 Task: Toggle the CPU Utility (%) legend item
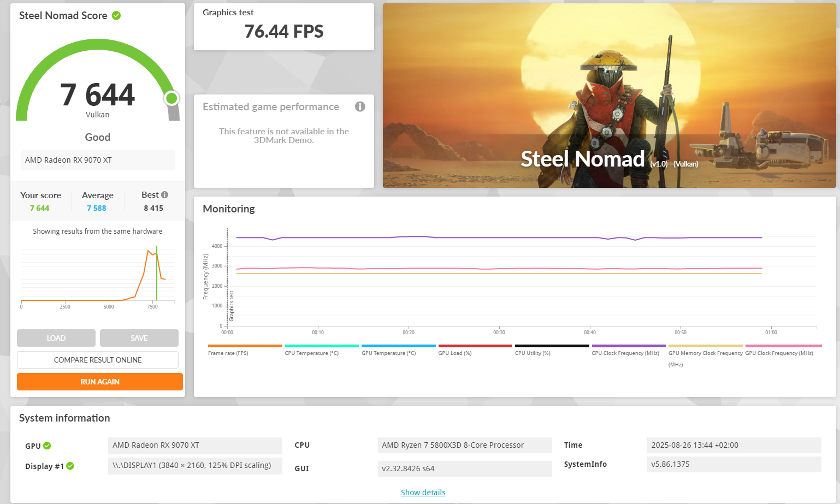552,349
